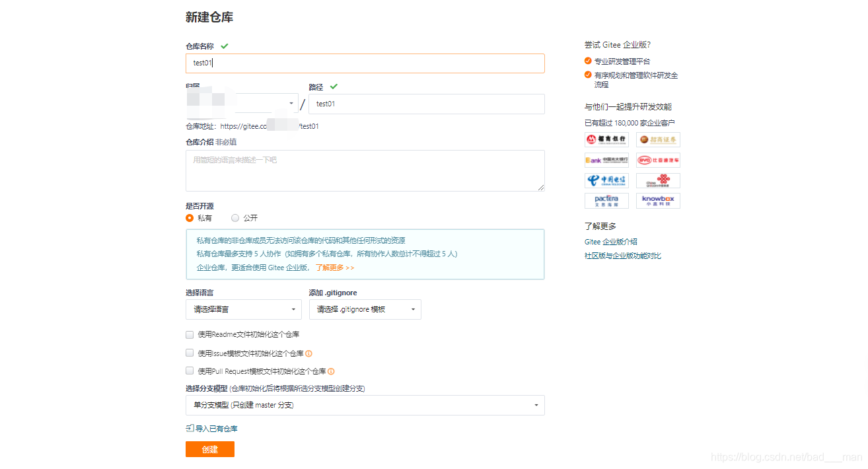Click the info icon beside Pull Request模板 checkbox
The width and height of the screenshot is (868, 469).
pos(331,371)
